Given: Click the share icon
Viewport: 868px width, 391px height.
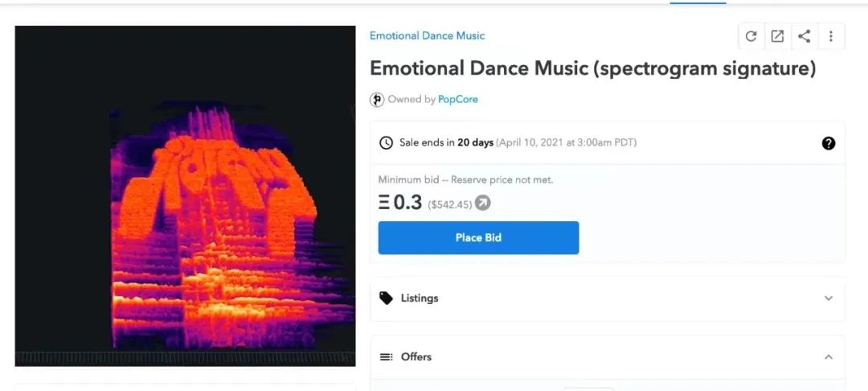Looking at the screenshot, I should (805, 36).
